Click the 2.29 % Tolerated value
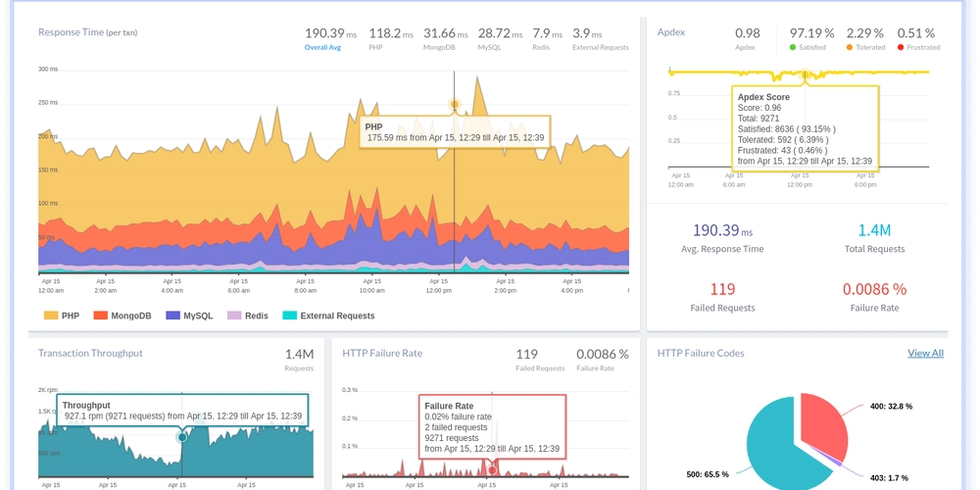 [x=865, y=33]
